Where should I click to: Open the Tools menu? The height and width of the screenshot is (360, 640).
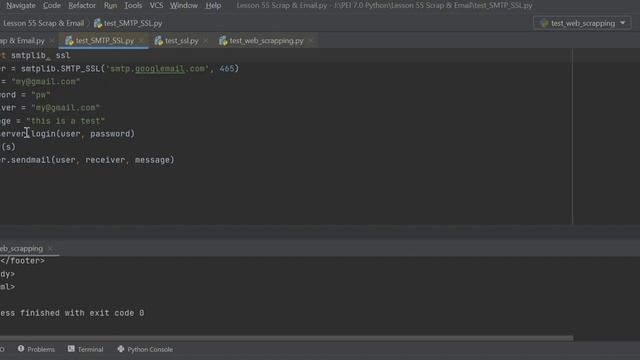[x=133, y=5]
